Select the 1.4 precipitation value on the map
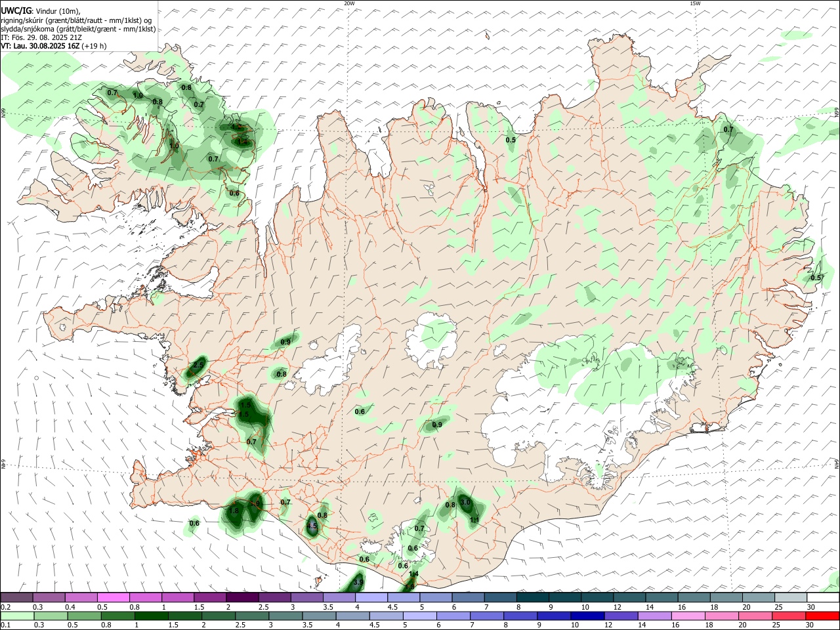840x630 pixels. [414, 574]
